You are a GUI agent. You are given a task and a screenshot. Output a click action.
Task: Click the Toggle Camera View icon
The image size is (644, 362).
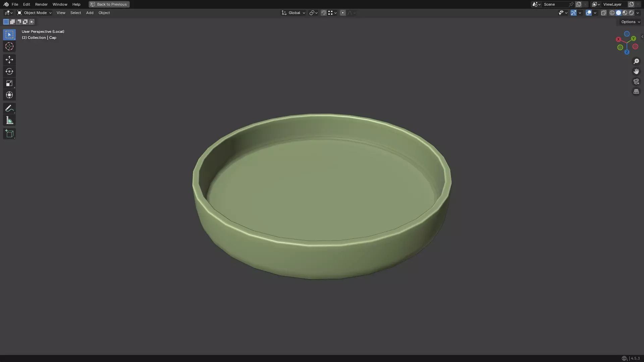(636, 81)
